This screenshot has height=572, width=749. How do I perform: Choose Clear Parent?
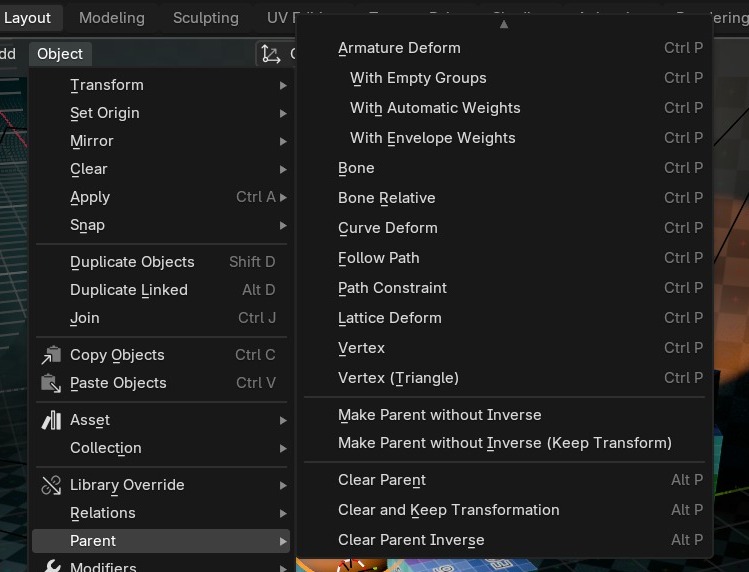click(x=504, y=480)
